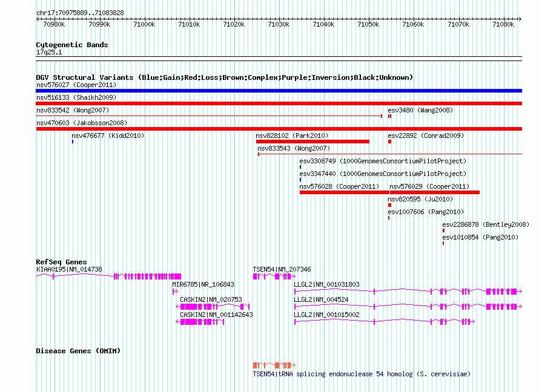Viewport: 539px width, 392px height.
Task: Click the esv3308749 blue gain marker
Action: [x=300, y=167]
